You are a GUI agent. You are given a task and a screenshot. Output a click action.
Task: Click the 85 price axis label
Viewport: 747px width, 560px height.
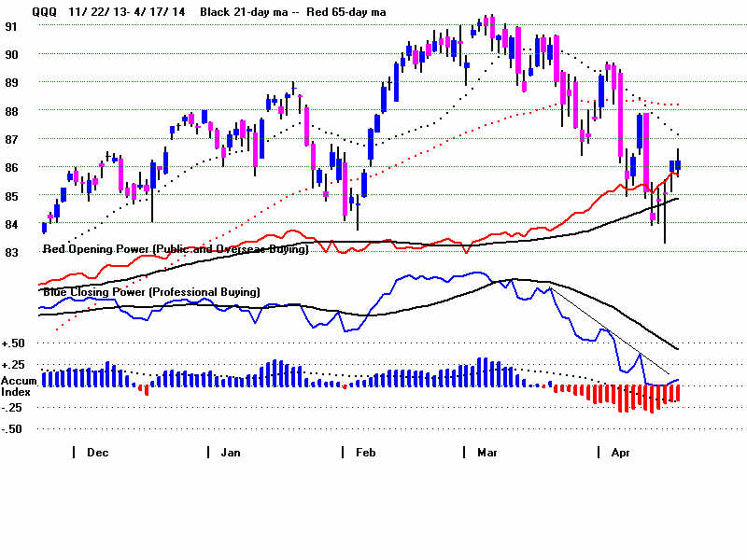point(11,196)
